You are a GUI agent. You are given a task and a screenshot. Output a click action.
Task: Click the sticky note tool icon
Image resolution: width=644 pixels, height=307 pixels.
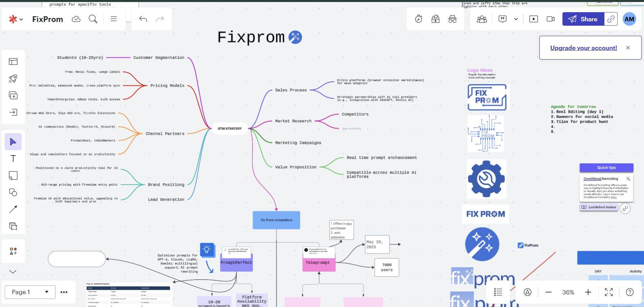[x=13, y=175]
